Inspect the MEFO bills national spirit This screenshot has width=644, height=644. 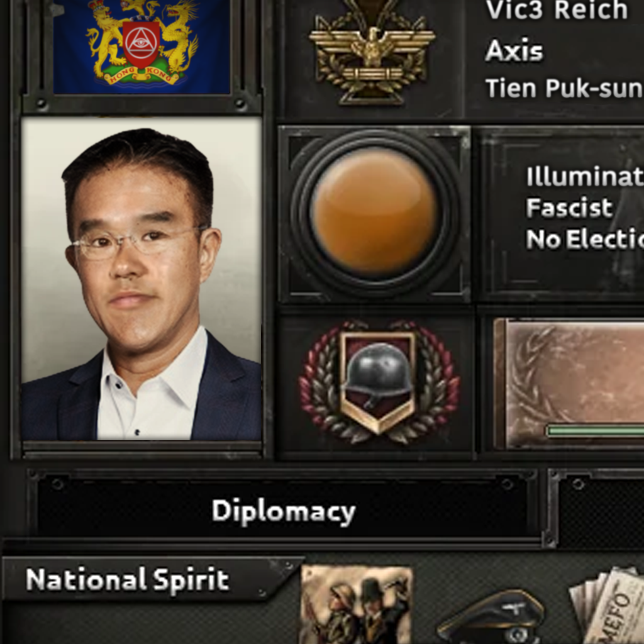point(607,605)
